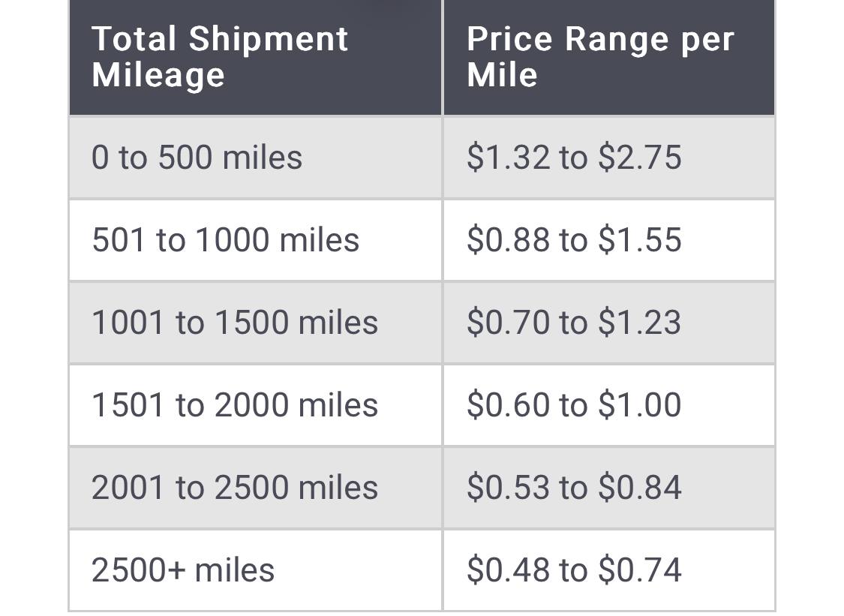Select the 1501 to 2000 miles cell
844x616 pixels.
[234, 405]
